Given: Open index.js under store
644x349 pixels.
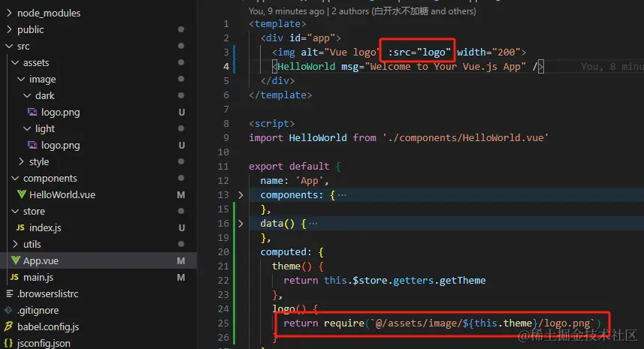Looking at the screenshot, I should (45, 227).
